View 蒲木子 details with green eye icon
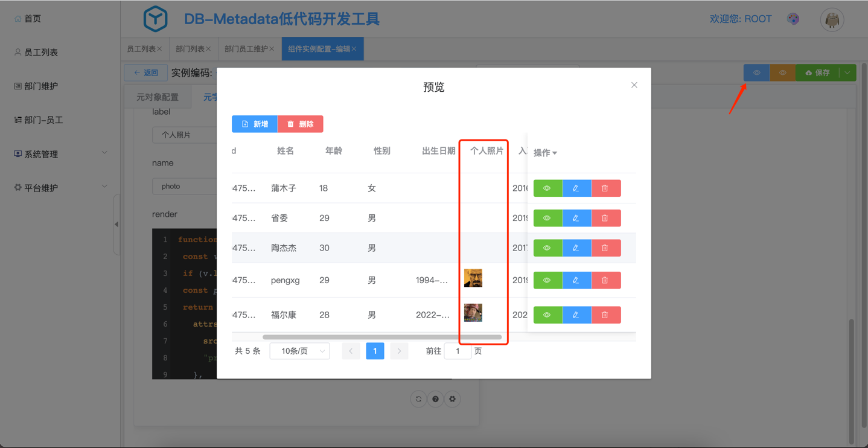 tap(547, 188)
